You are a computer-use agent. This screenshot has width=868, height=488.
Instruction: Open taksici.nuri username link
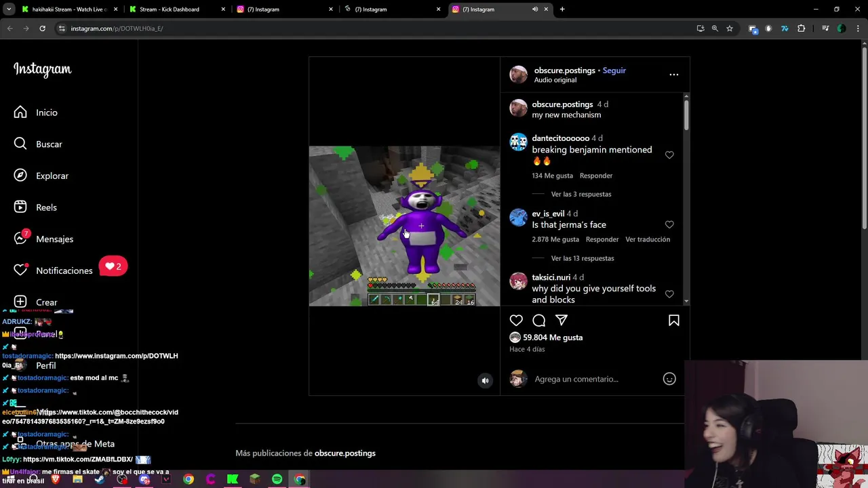pyautogui.click(x=551, y=277)
